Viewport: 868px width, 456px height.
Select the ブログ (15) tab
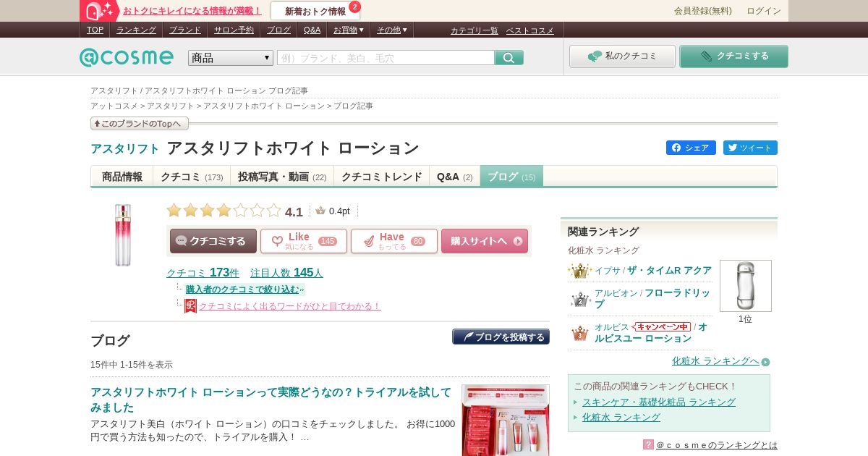coord(511,176)
